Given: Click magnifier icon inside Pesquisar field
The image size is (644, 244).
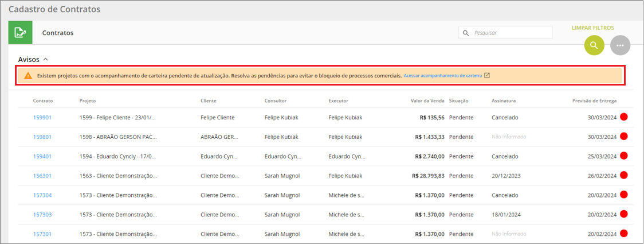Looking at the screenshot, I should pos(466,33).
